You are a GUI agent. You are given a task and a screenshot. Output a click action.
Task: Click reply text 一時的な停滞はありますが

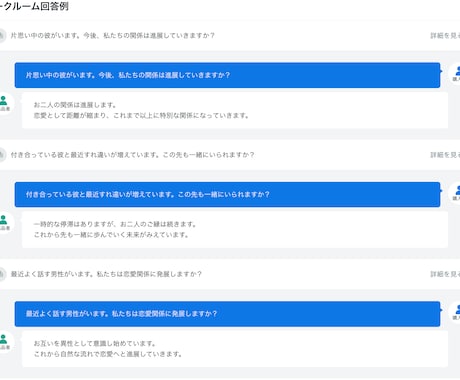coord(115,224)
